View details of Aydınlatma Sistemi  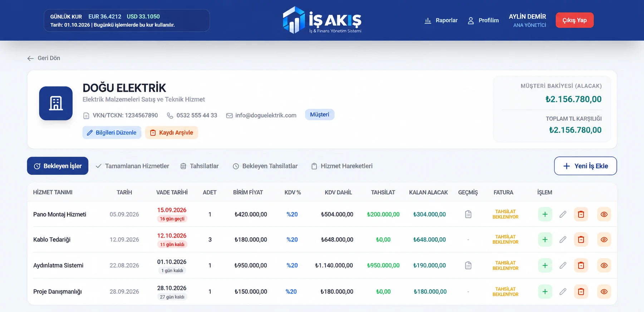pyautogui.click(x=604, y=266)
